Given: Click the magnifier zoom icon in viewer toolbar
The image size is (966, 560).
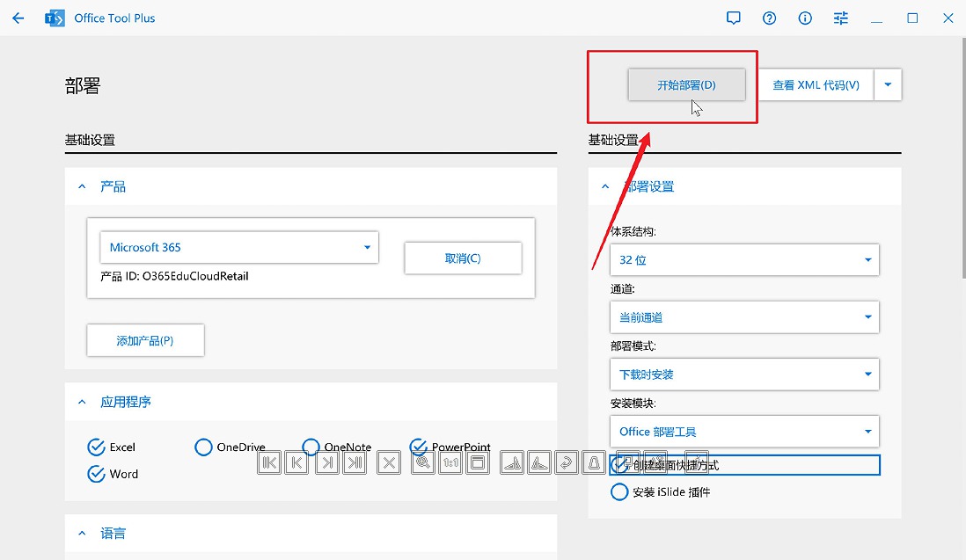Looking at the screenshot, I should click(422, 462).
